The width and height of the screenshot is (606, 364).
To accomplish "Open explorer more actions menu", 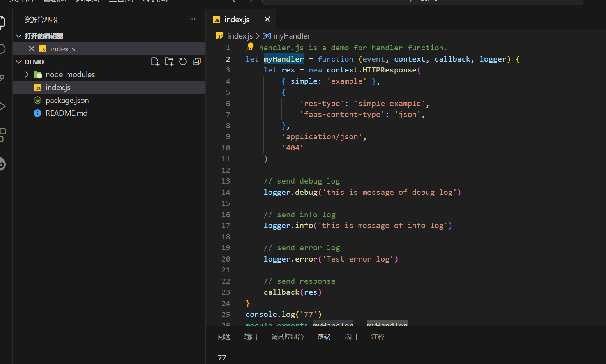I will coord(192,19).
